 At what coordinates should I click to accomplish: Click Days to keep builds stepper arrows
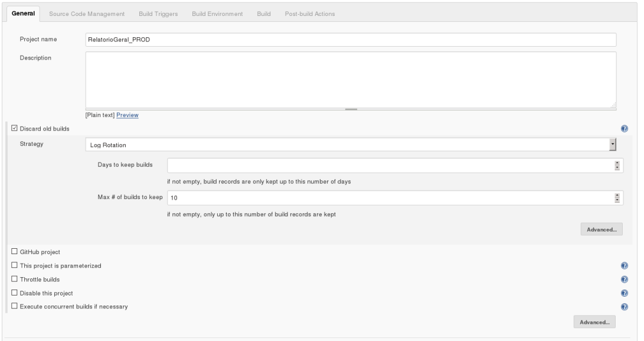click(x=617, y=165)
